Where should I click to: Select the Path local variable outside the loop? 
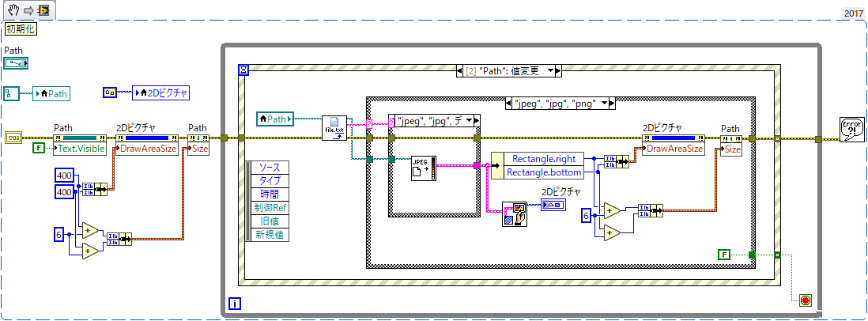pyautogui.click(x=51, y=93)
